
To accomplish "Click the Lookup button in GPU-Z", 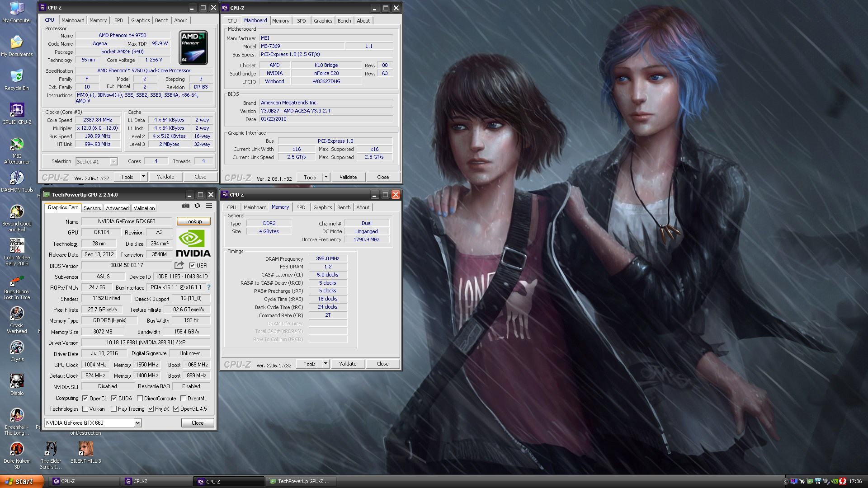I will [x=193, y=221].
